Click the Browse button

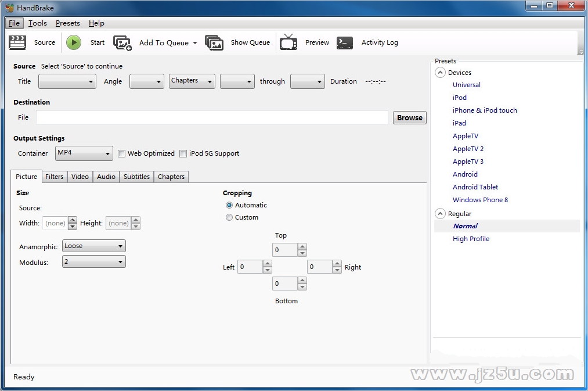coord(409,118)
